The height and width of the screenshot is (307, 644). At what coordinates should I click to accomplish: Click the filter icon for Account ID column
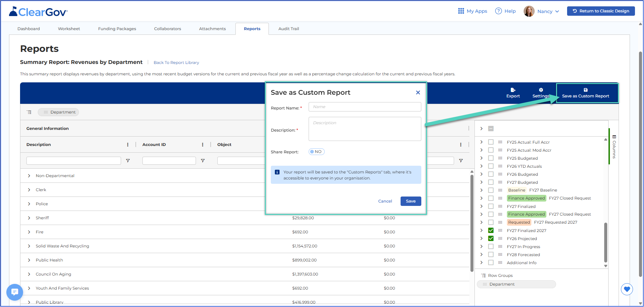[203, 161]
